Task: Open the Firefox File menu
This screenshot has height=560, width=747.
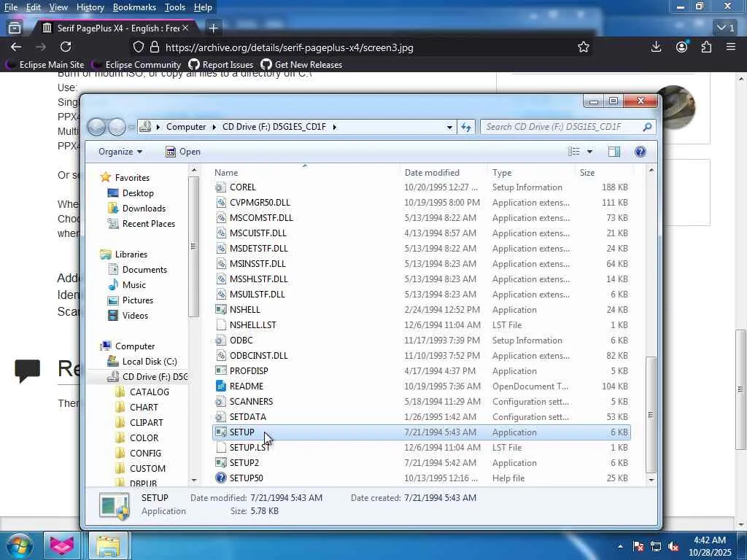Action: click(x=10, y=7)
